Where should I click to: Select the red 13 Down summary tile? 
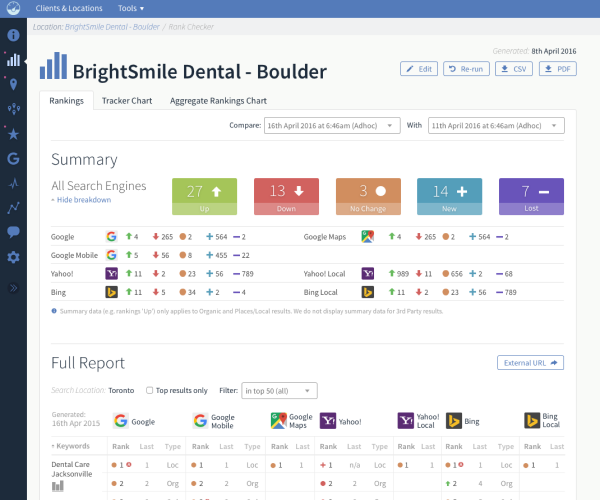pyautogui.click(x=286, y=196)
